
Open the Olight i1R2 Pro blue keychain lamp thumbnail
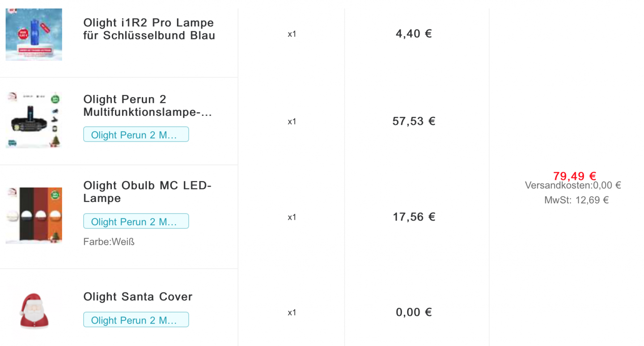(x=34, y=34)
